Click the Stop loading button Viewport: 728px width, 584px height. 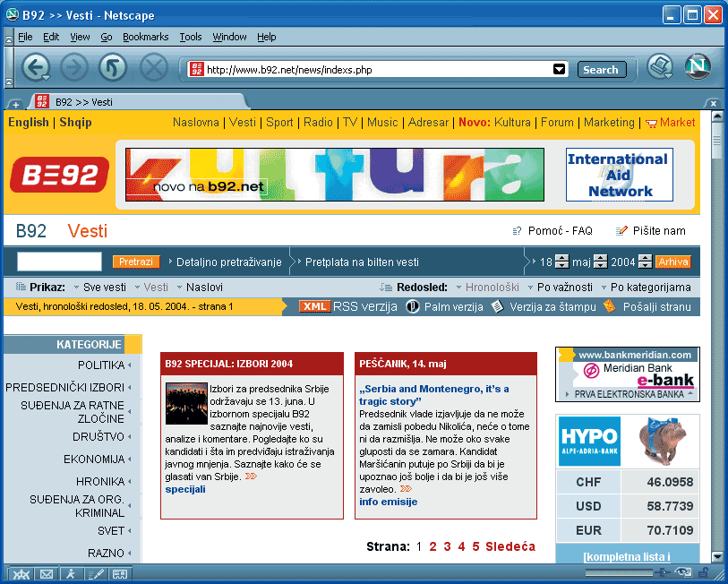point(154,68)
